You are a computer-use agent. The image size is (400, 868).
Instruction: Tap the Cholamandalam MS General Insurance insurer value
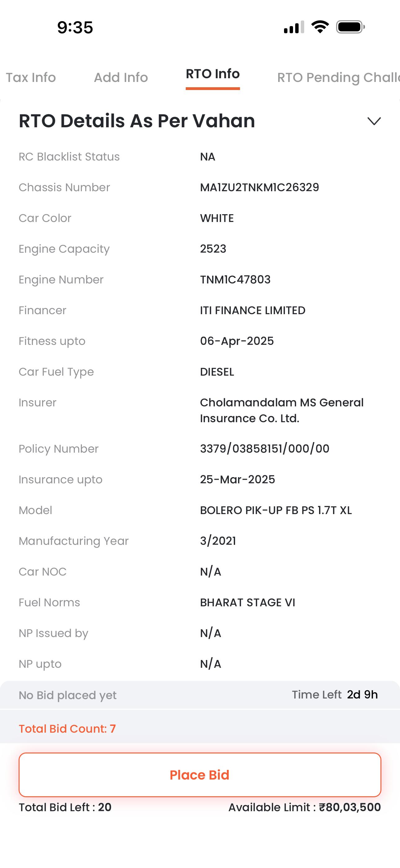point(282,410)
